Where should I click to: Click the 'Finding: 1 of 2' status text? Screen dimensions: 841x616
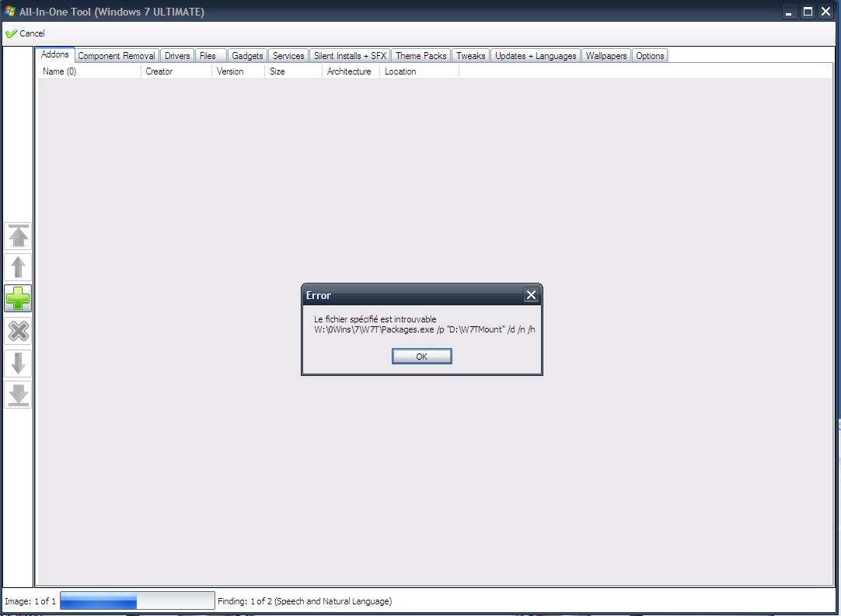point(305,601)
